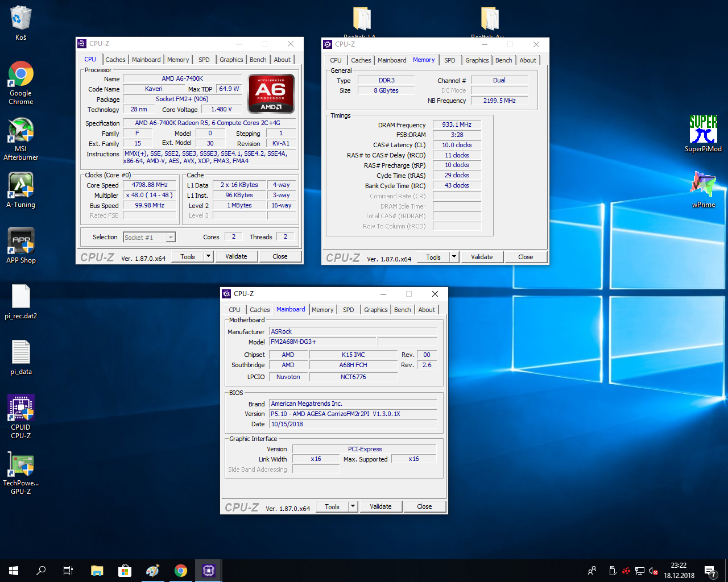
Task: Select the '2199.5 MHz' NB Frequency value
Action: (499, 101)
